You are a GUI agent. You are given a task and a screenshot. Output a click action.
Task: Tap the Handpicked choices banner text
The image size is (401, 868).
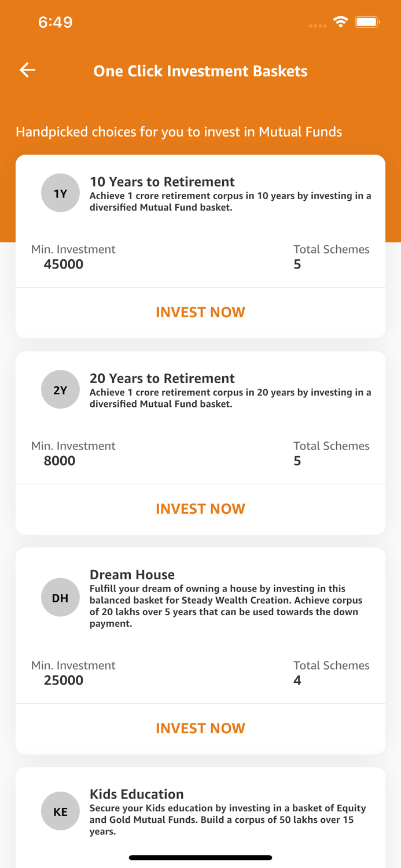click(178, 132)
